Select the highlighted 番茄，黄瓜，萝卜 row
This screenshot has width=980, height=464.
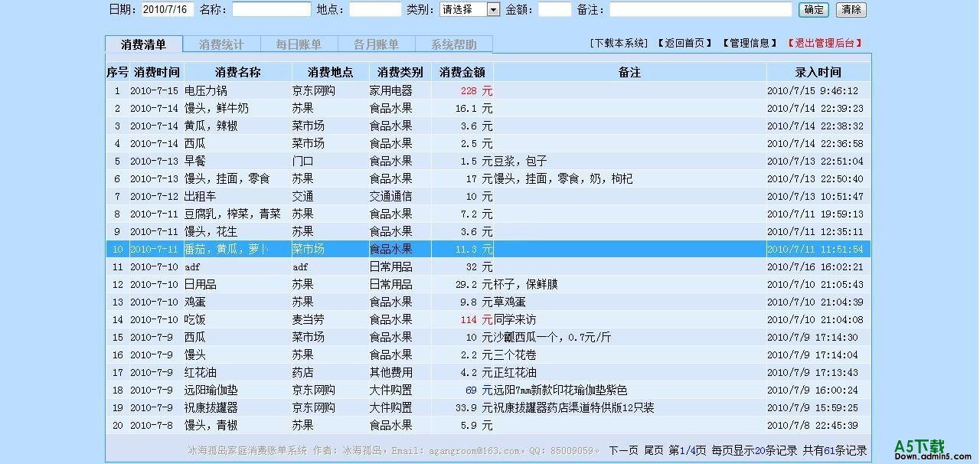(x=488, y=249)
